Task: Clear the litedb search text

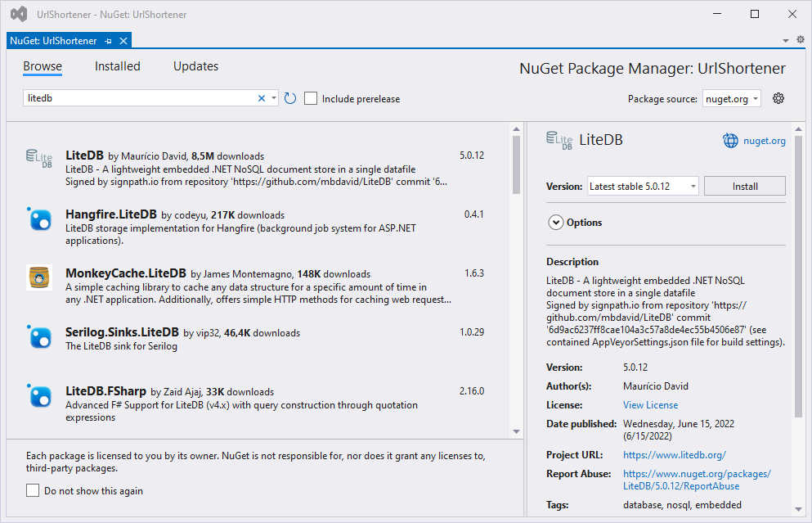Action: (x=262, y=98)
